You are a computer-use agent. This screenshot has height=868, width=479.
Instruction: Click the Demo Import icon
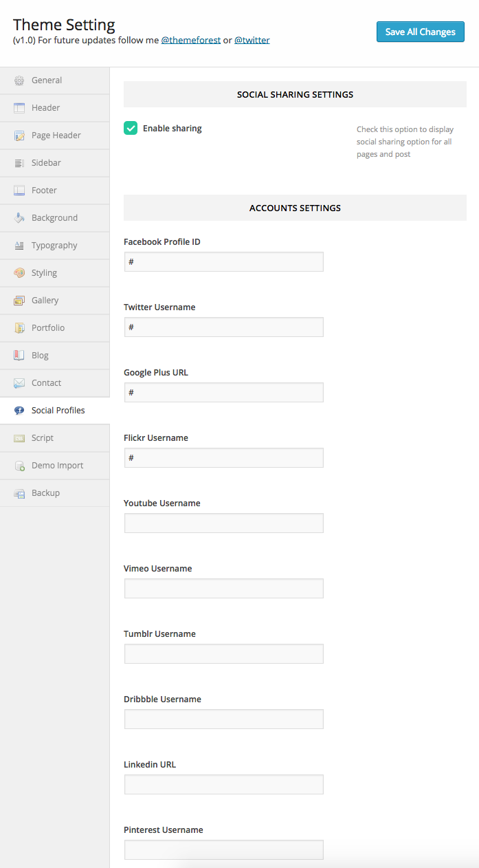19,466
